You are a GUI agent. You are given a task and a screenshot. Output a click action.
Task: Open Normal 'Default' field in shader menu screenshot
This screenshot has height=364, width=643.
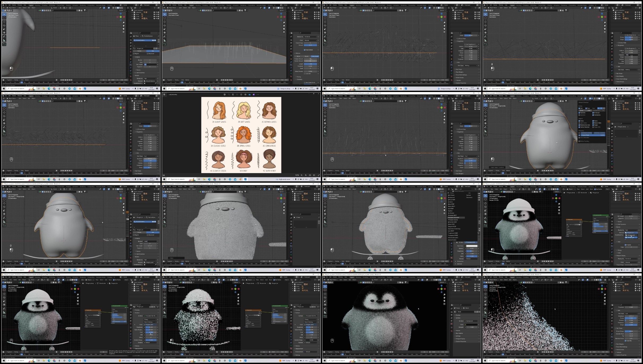(471, 259)
